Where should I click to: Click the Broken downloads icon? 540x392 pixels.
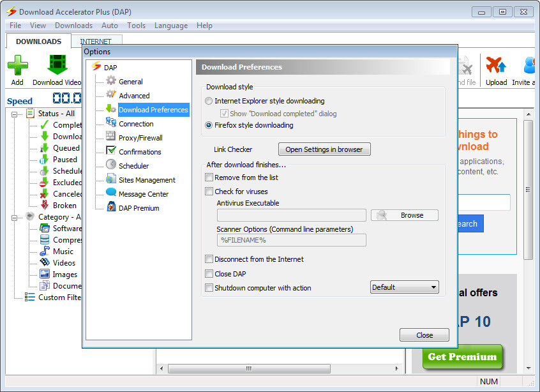(x=45, y=205)
